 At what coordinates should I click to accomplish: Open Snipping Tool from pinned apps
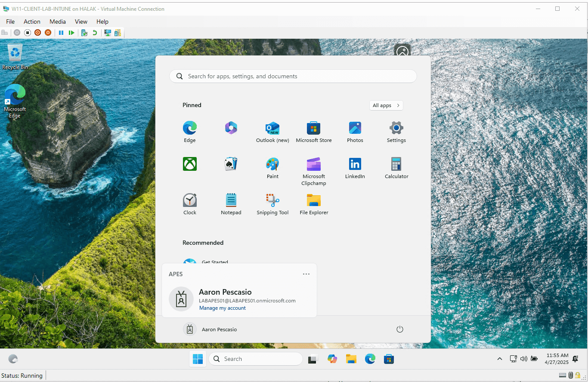tap(272, 204)
